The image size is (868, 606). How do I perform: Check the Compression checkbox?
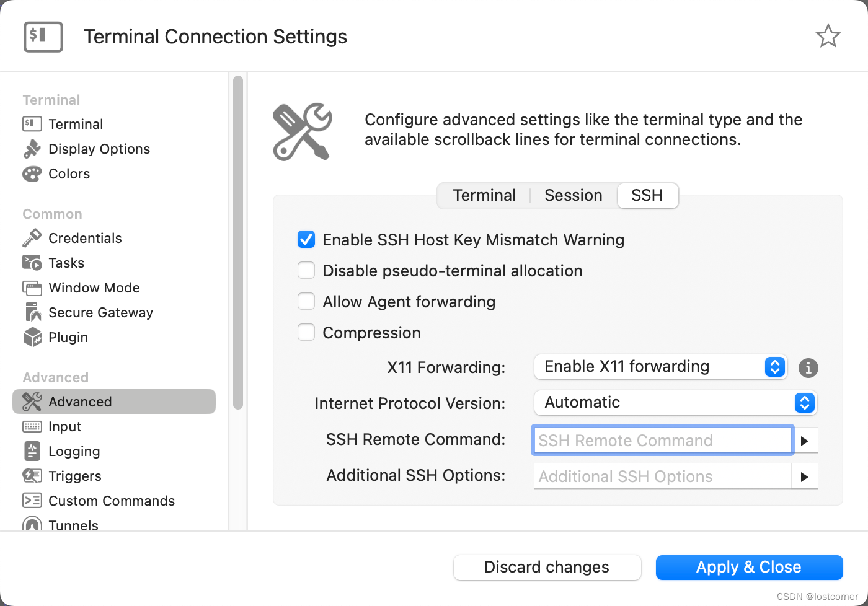[x=306, y=332]
